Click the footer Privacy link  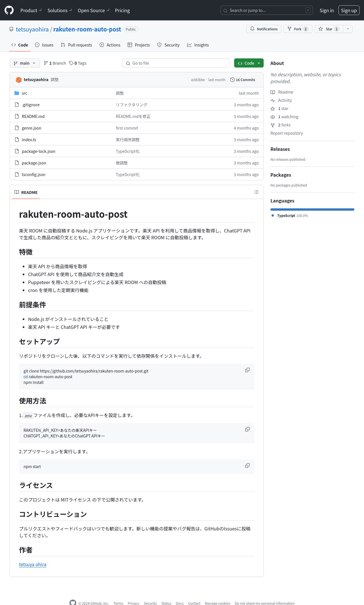coord(133,603)
